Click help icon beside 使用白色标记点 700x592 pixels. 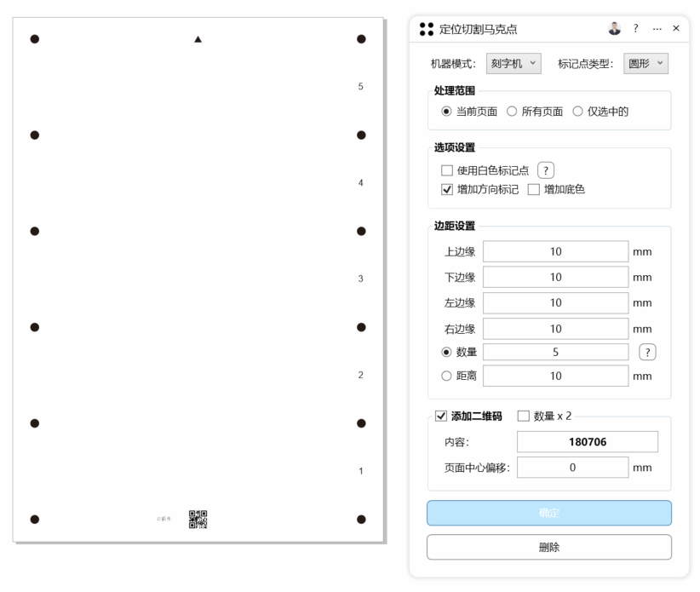pyautogui.click(x=546, y=170)
